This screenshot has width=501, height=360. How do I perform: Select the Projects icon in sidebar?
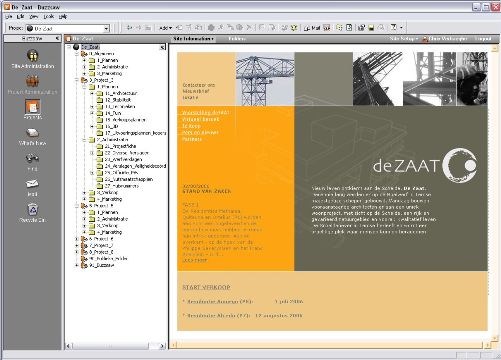(x=33, y=110)
